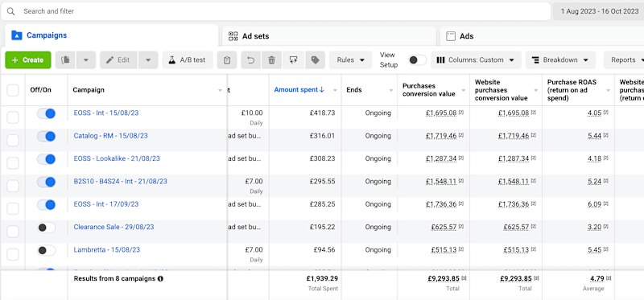This screenshot has height=300, width=644.
Task: Open Lambretta - 15/08/23 campaign link
Action: pyautogui.click(x=107, y=249)
